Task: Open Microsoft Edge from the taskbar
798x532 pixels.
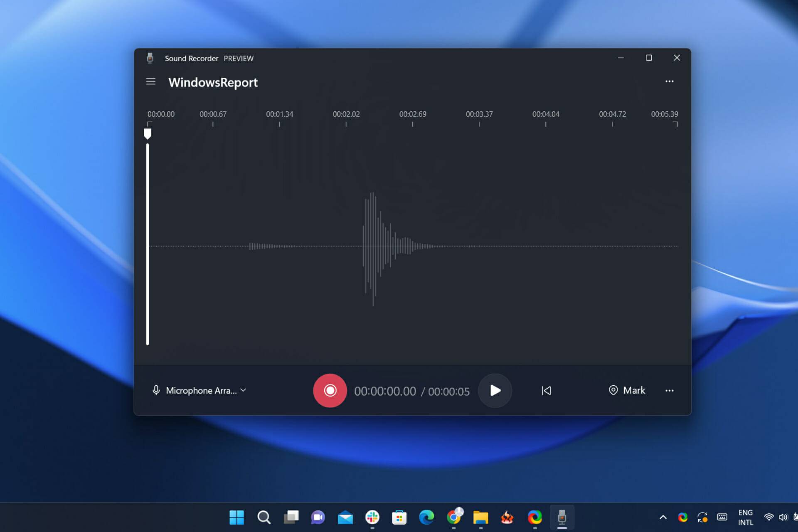Action: 427,517
